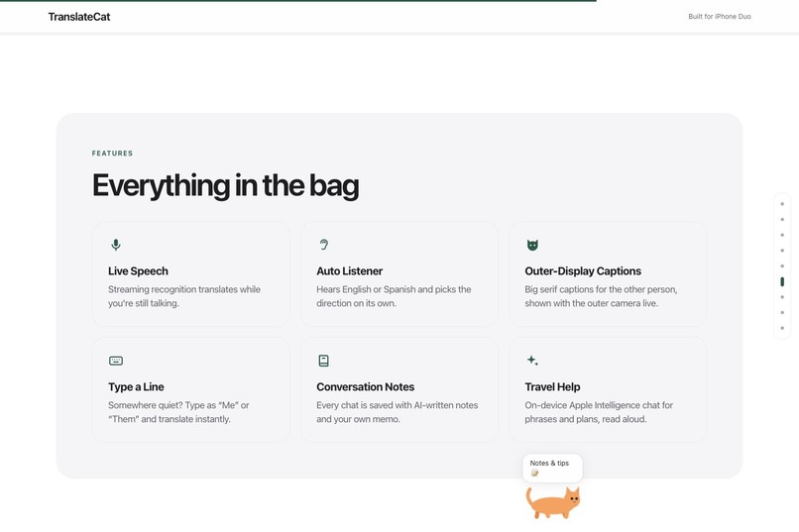
Task: Click the Outer-Display Captions cat face icon
Action: click(532, 245)
